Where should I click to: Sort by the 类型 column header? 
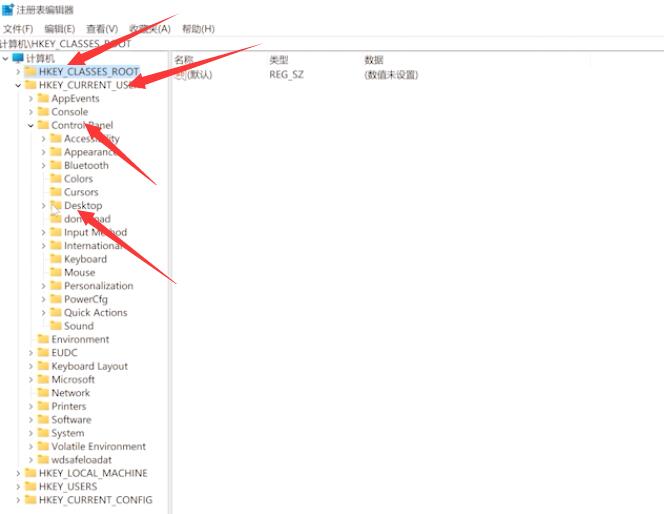point(279,60)
